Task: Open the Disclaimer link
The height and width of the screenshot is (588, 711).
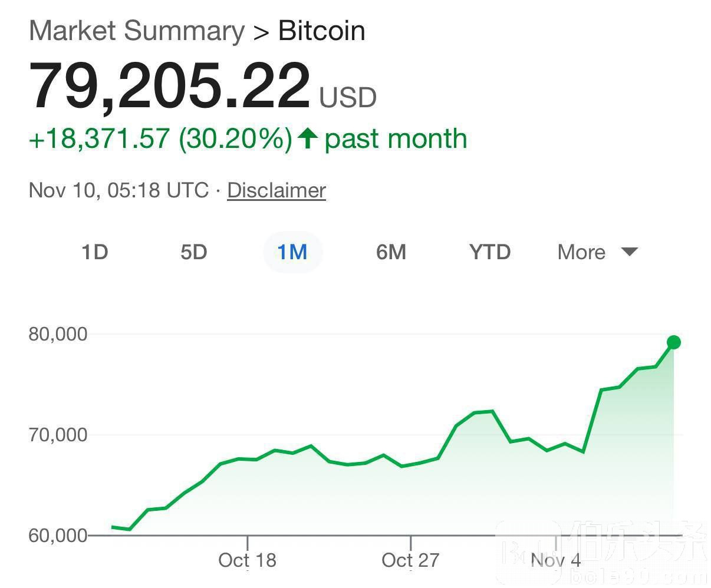Action: point(276,190)
